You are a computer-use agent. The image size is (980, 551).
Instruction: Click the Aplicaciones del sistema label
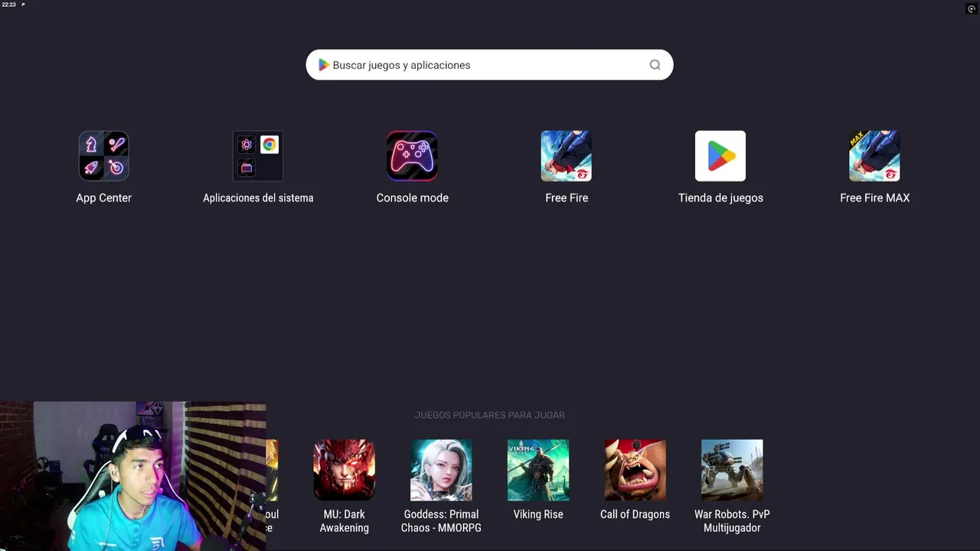pyautogui.click(x=258, y=197)
